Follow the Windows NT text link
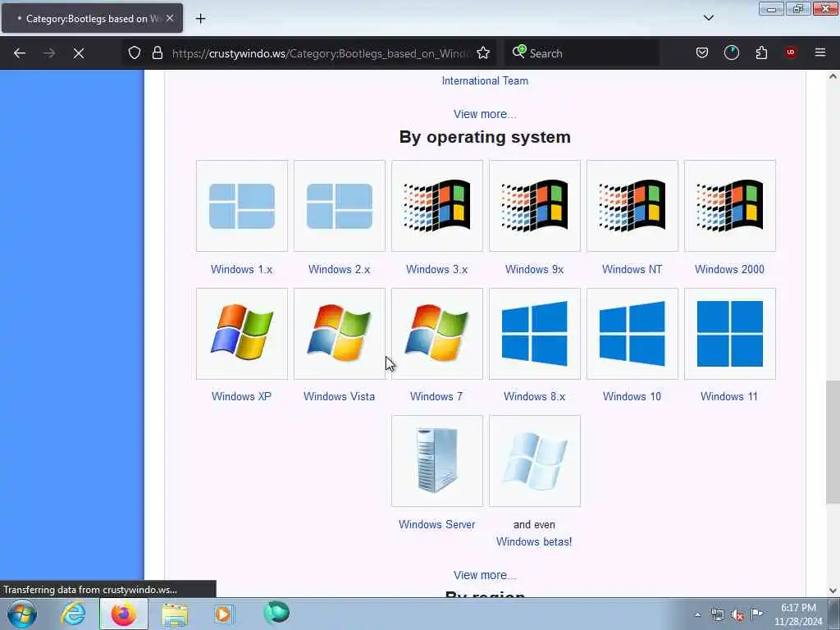Image resolution: width=840 pixels, height=630 pixels. (x=632, y=269)
